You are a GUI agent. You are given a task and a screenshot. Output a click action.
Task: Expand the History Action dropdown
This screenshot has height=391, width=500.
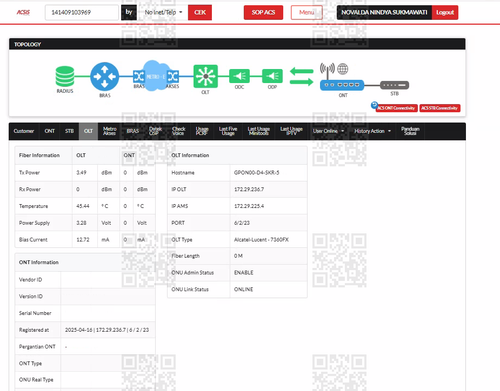pyautogui.click(x=372, y=131)
